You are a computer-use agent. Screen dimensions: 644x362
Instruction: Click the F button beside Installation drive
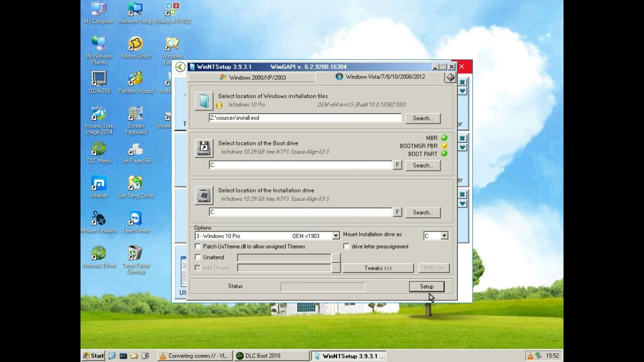[x=397, y=212]
